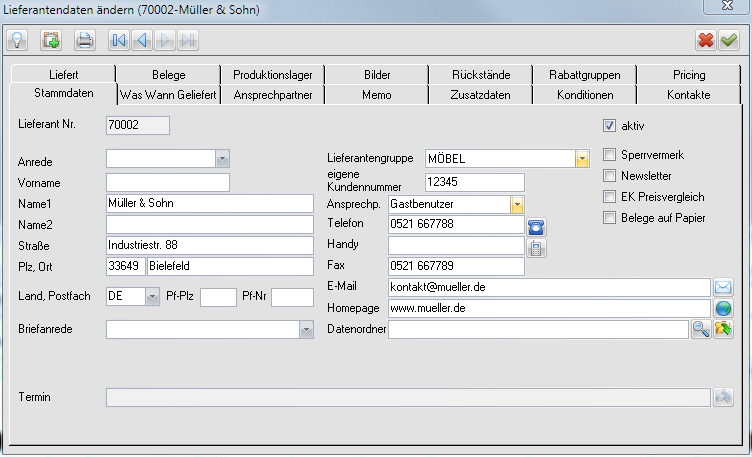752x457 pixels.
Task: Click the Pf-Nr field
Action: 293,297
